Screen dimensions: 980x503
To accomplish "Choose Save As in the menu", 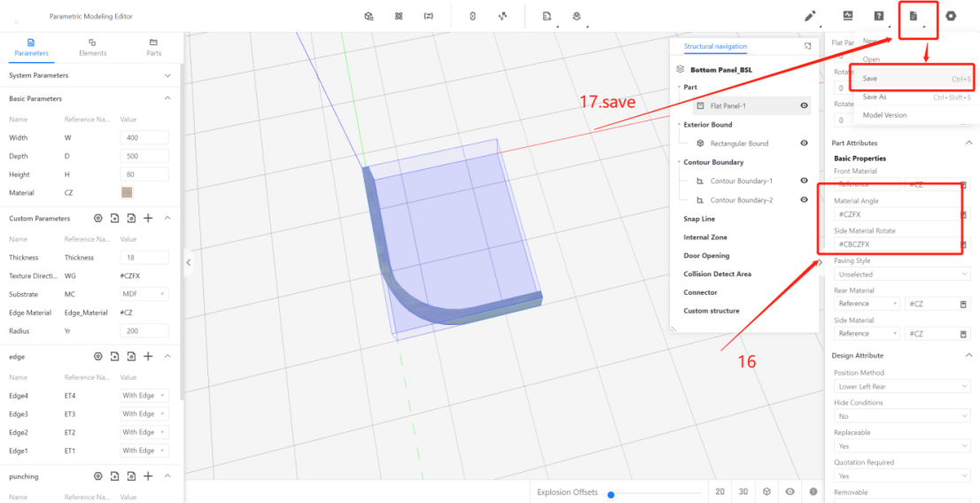I will click(875, 97).
